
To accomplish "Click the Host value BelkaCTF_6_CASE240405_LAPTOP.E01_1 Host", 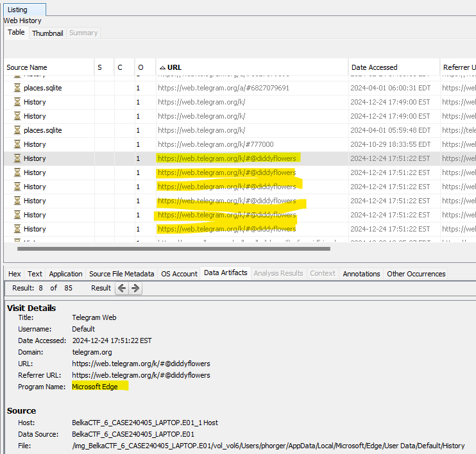I will (145, 423).
